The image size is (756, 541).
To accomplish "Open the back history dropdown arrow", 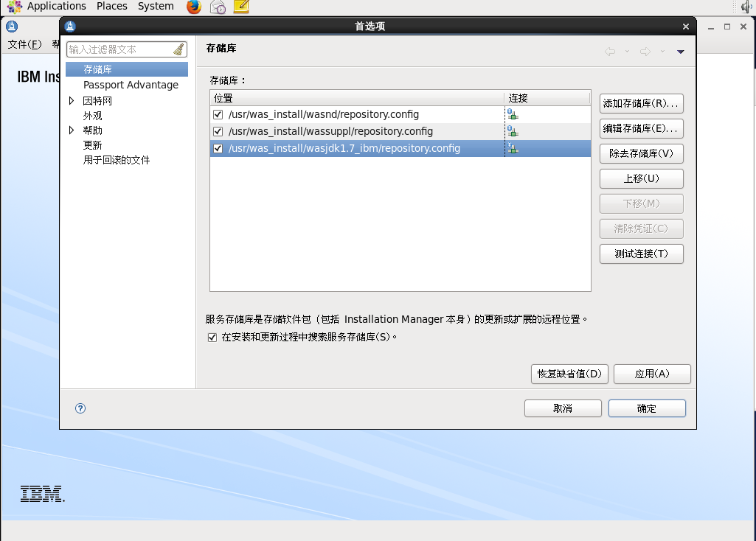I will [627, 52].
